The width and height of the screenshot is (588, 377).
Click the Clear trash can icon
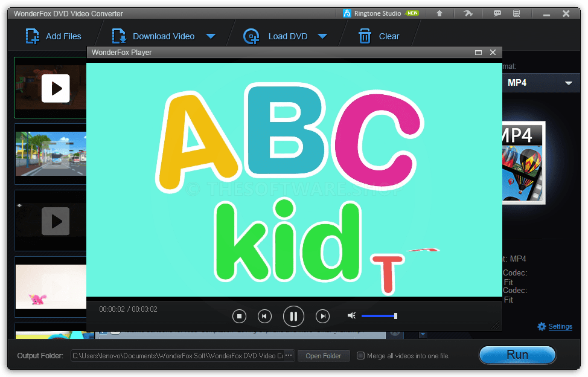click(365, 36)
